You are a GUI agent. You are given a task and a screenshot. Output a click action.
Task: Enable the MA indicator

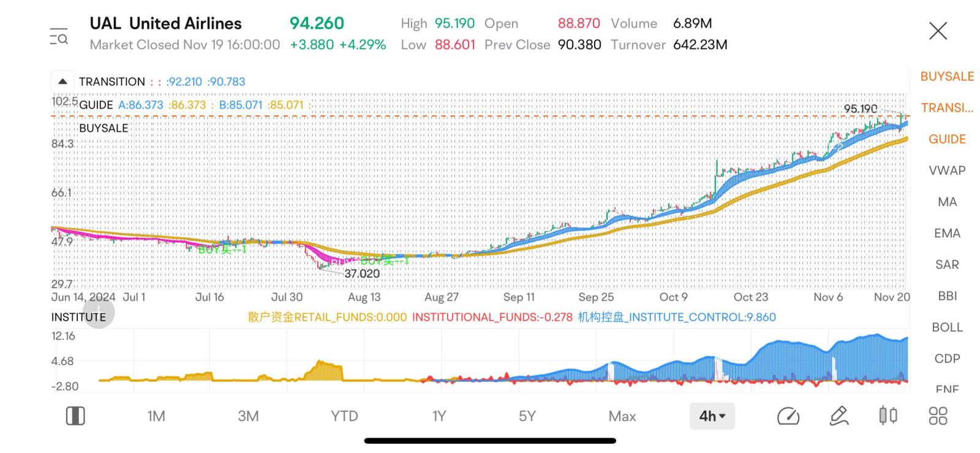click(947, 202)
